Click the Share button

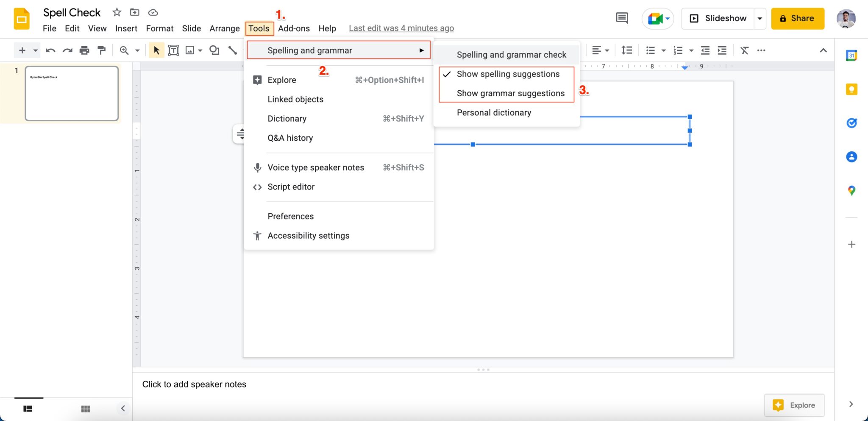point(797,18)
